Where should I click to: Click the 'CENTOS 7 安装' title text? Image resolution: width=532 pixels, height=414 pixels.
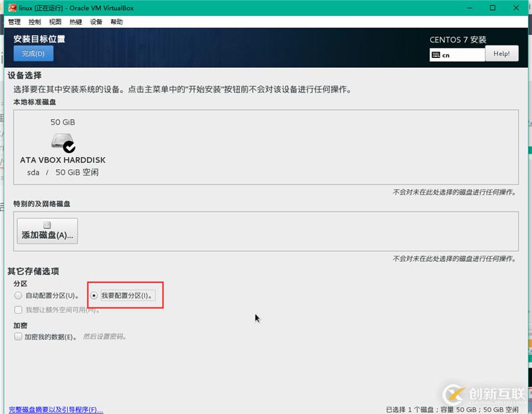pyautogui.click(x=458, y=40)
